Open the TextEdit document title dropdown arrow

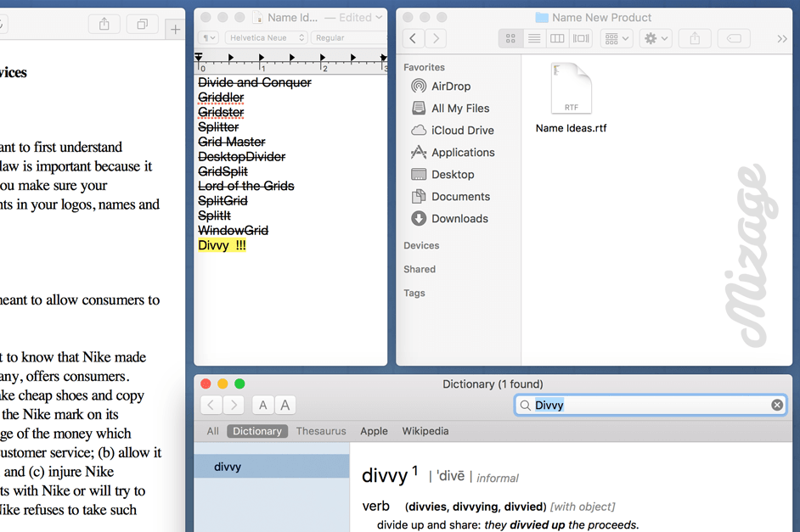(x=379, y=17)
